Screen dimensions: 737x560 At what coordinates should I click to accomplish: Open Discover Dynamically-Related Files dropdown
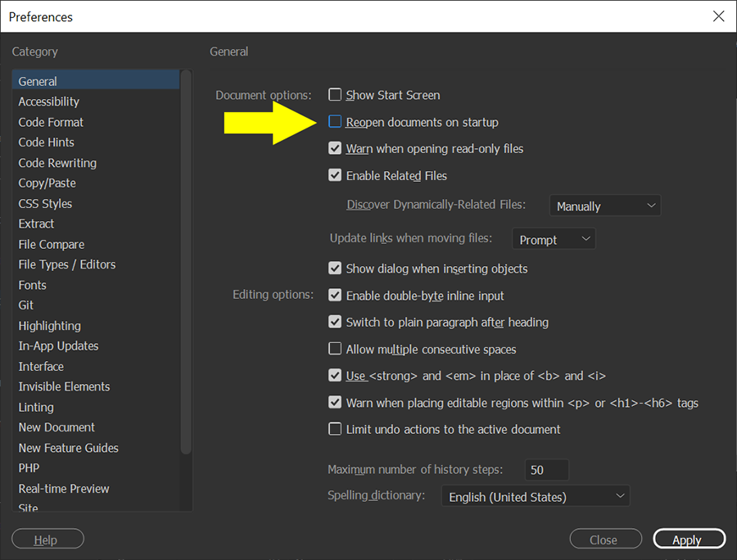point(604,206)
